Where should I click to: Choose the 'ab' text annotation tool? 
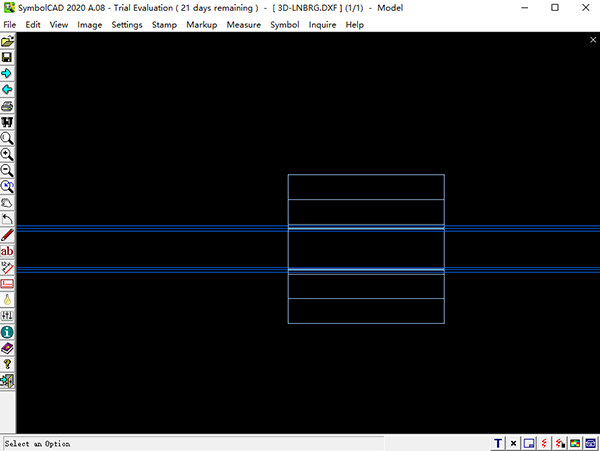8,251
